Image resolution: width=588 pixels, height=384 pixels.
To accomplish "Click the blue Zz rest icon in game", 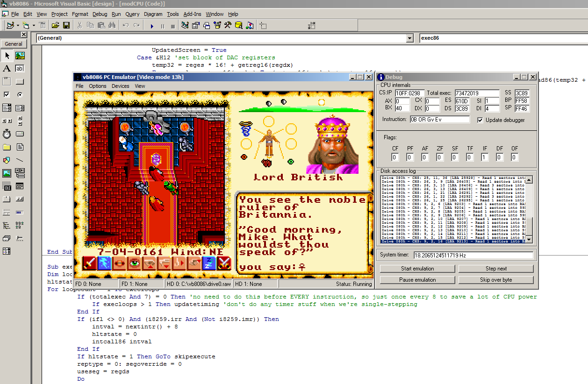I will [209, 263].
